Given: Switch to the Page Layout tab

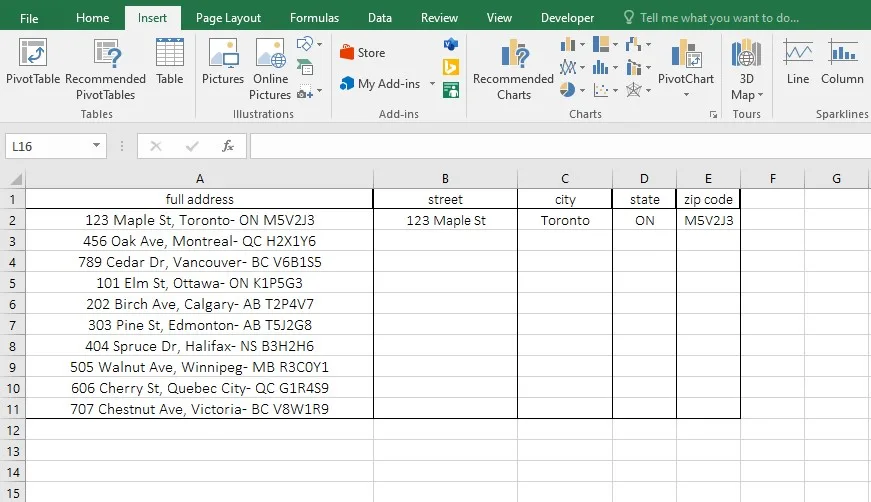Looking at the screenshot, I should click(228, 18).
